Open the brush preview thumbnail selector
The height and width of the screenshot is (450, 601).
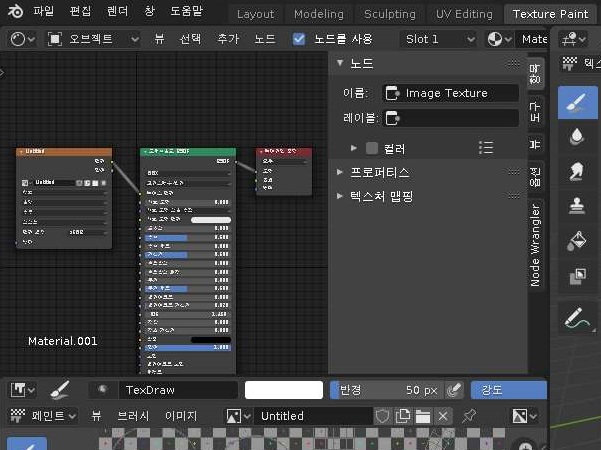(x=102, y=390)
